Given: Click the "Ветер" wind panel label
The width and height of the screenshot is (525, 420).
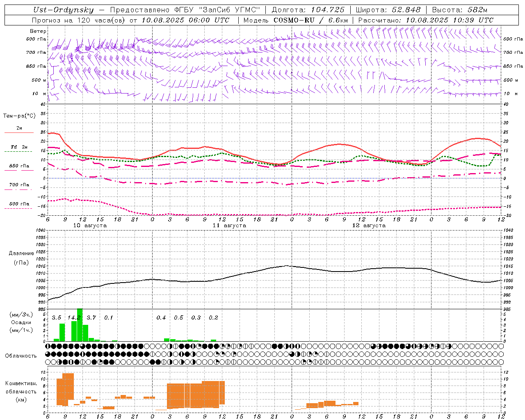Looking at the screenshot, I should (38, 31).
